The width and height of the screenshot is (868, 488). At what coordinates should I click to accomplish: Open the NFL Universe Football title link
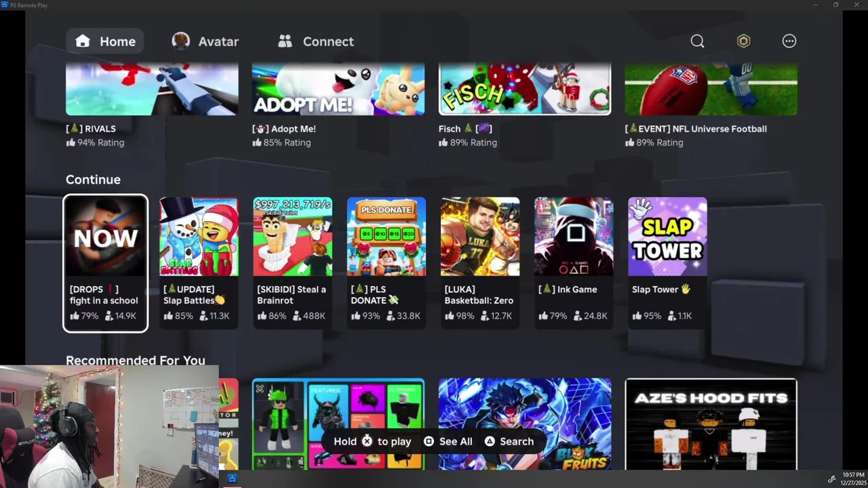696,129
